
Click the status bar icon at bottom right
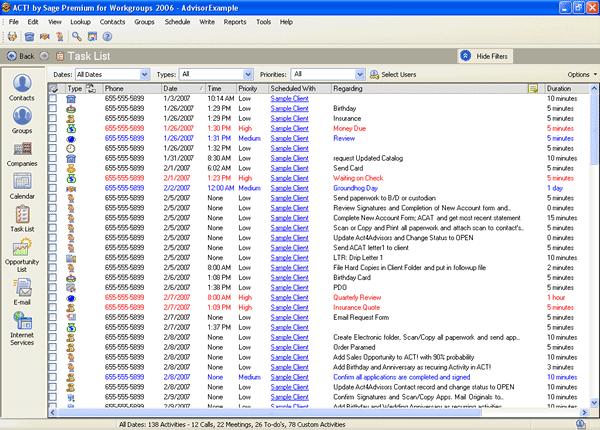tap(580, 424)
